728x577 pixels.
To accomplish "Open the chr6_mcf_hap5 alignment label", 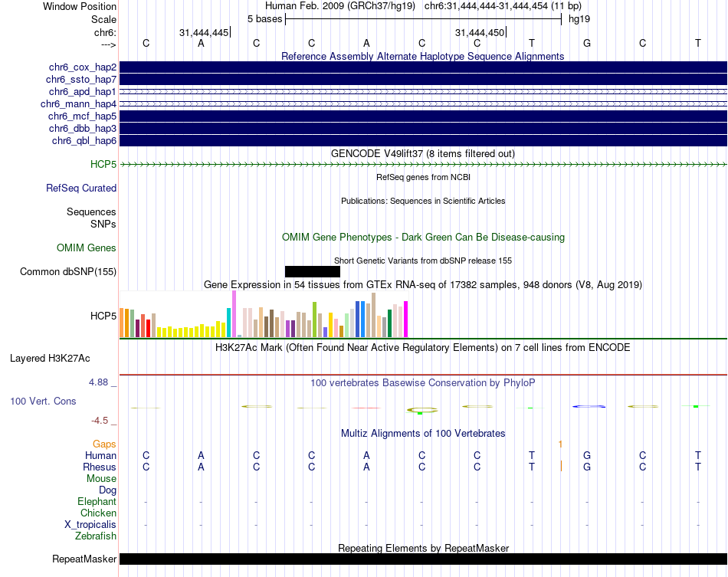I will pyautogui.click(x=82, y=116).
